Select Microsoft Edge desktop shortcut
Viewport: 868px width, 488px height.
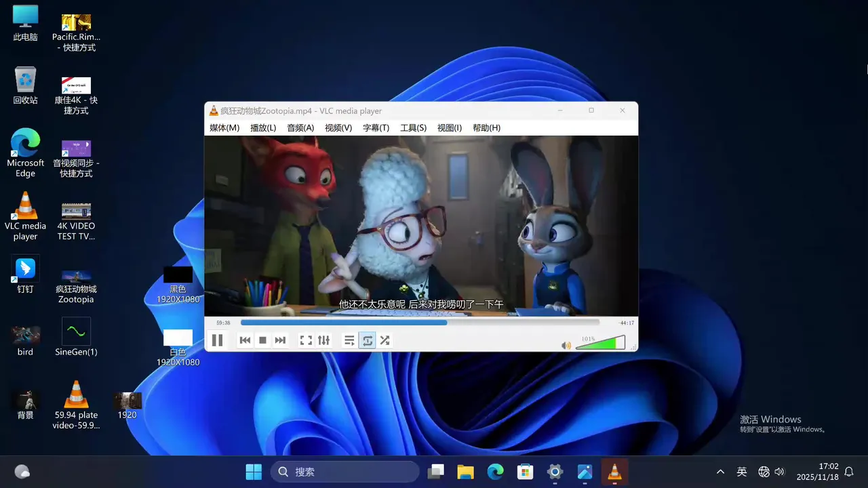pyautogui.click(x=25, y=153)
